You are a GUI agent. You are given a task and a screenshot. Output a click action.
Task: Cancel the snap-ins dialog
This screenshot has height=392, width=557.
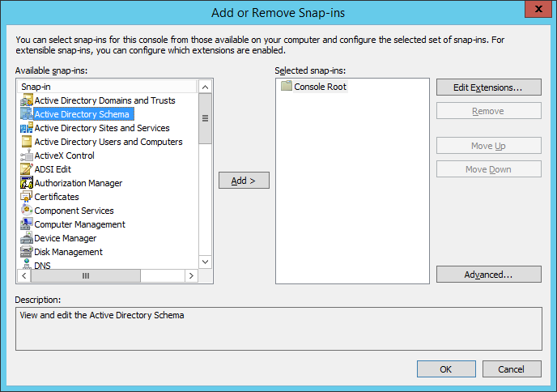pos(512,369)
